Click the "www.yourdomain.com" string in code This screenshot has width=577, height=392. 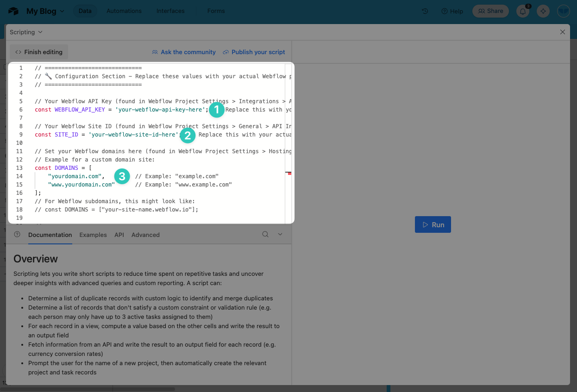pos(81,185)
